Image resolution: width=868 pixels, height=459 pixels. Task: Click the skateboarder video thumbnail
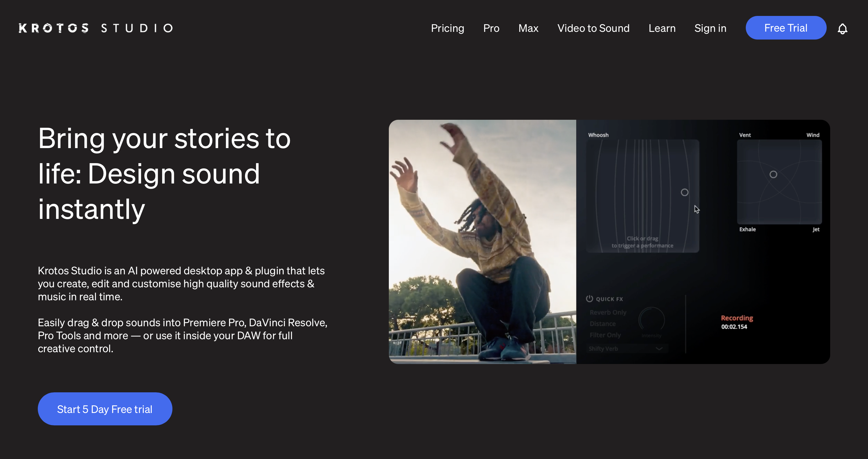482,242
